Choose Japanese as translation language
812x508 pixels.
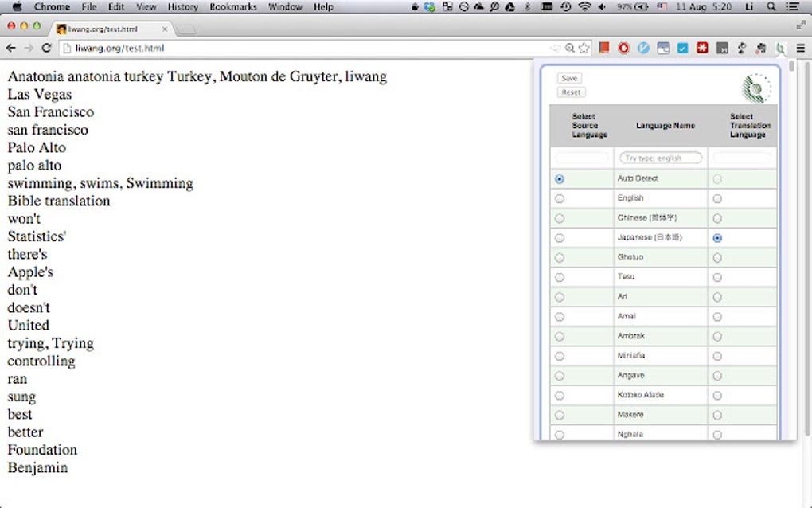[717, 238]
